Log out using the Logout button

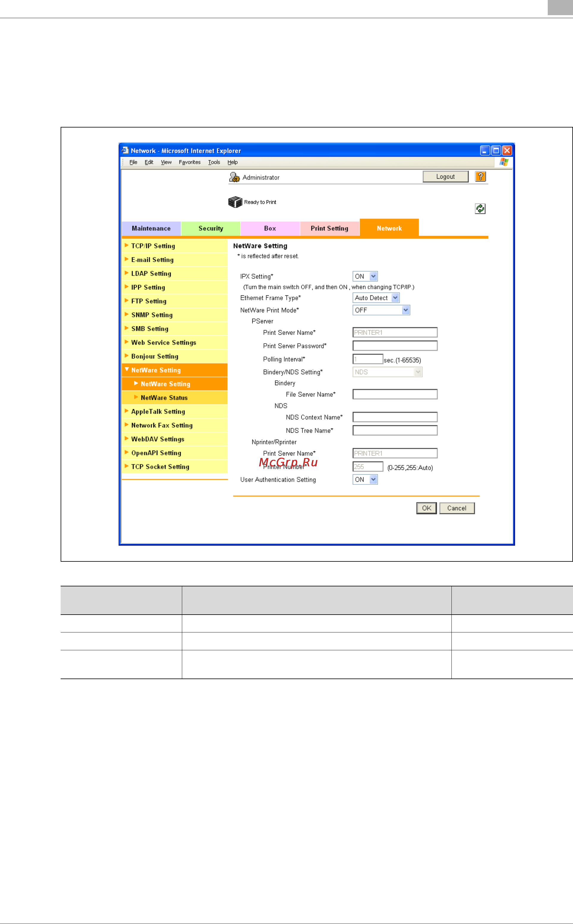click(x=445, y=177)
